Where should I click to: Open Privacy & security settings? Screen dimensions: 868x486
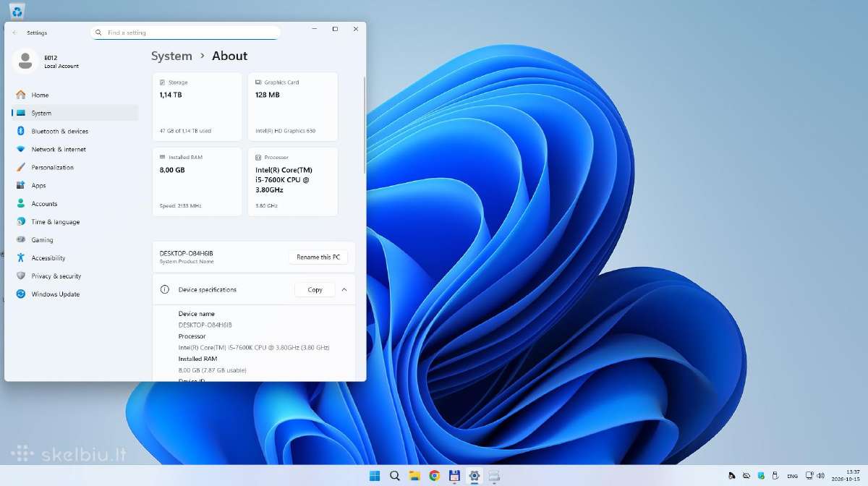point(75,276)
